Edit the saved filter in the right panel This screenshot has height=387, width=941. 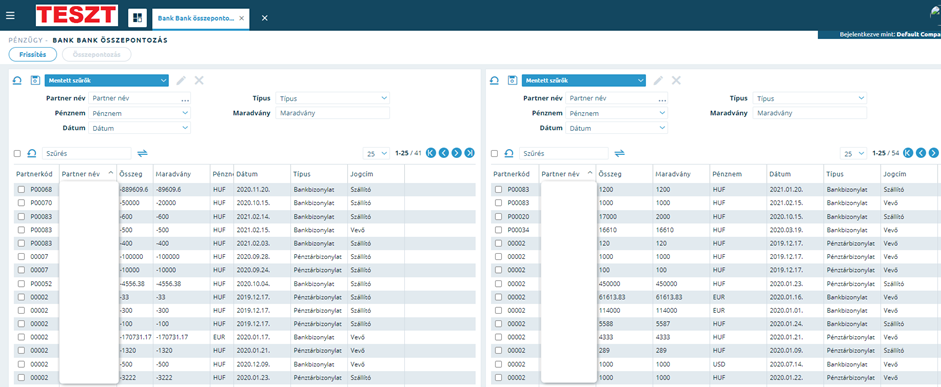point(658,80)
